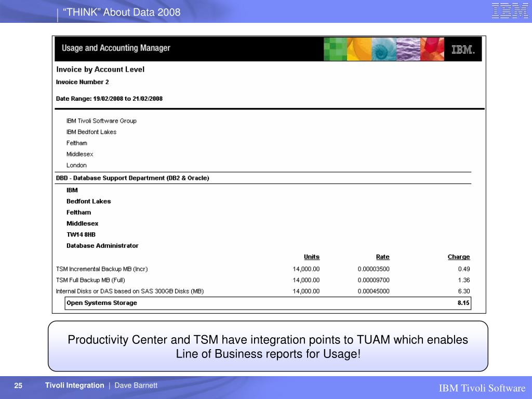Image resolution: width=532 pixels, height=399 pixels.
Task: Click the charge "0.49"
Action: point(464,269)
